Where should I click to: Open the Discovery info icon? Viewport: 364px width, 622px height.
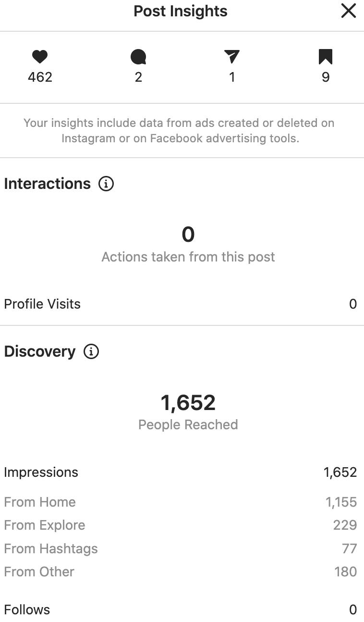click(91, 351)
